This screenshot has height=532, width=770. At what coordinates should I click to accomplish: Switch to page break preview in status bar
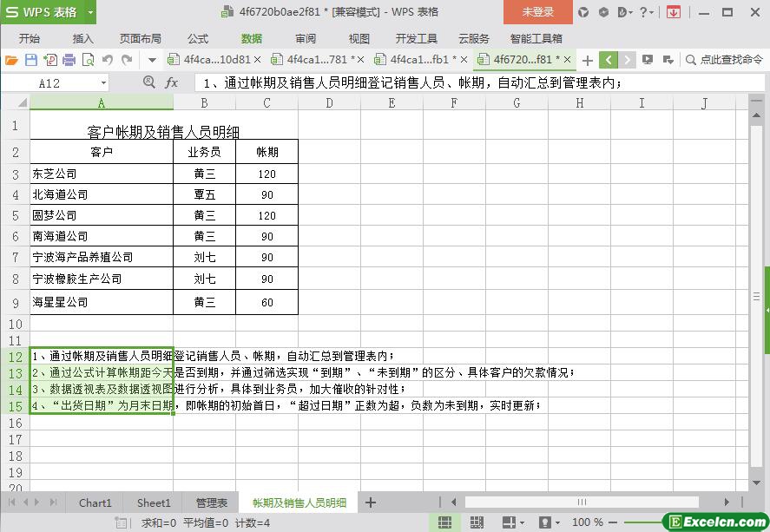click(477, 522)
